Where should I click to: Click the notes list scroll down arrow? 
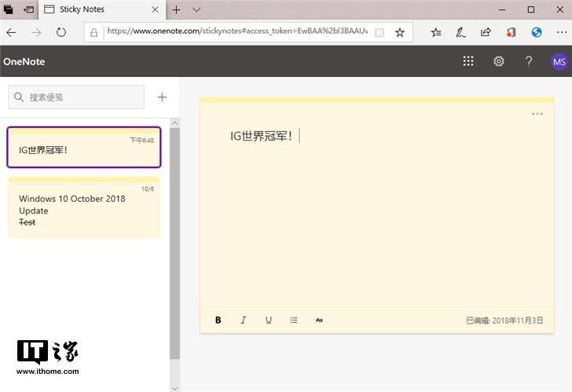[x=174, y=388]
